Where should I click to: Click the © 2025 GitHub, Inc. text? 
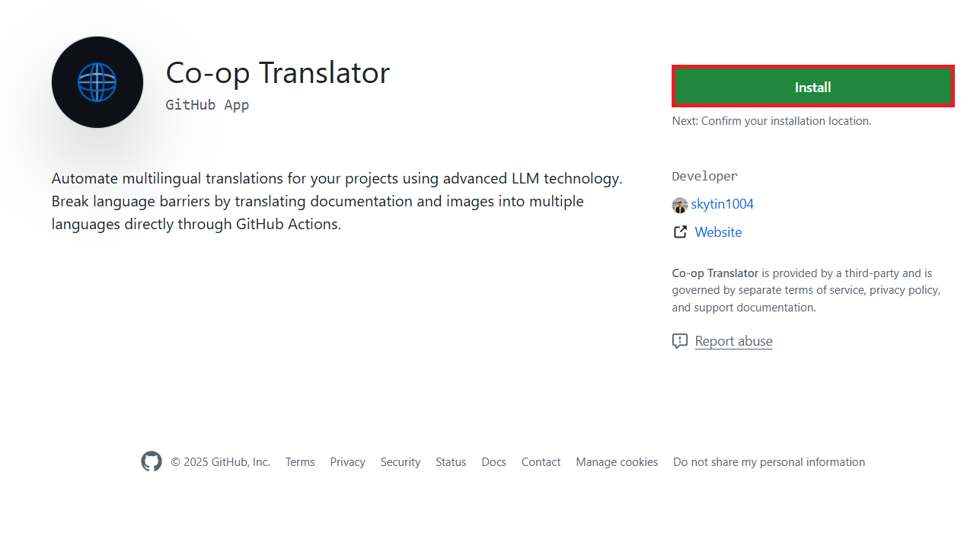(x=220, y=462)
